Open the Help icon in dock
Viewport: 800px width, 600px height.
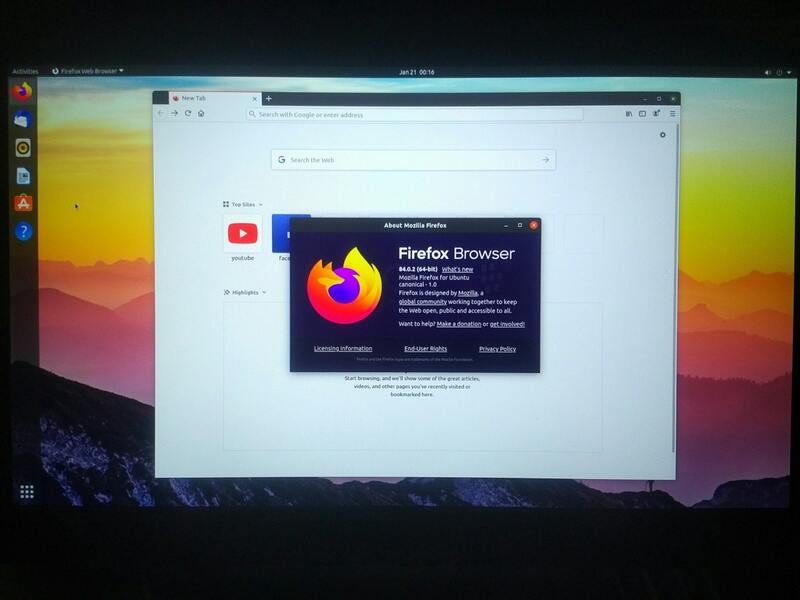point(23,231)
